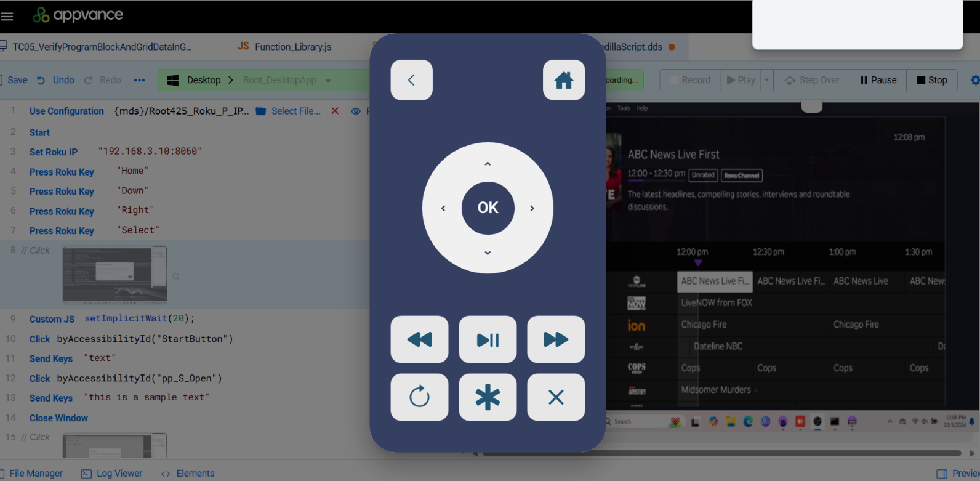
Task: Tap the remote's Up arrow
Action: pos(488,164)
